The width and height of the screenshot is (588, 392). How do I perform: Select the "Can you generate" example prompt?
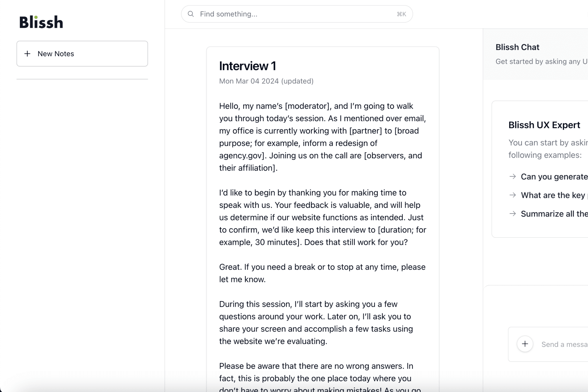[554, 177]
